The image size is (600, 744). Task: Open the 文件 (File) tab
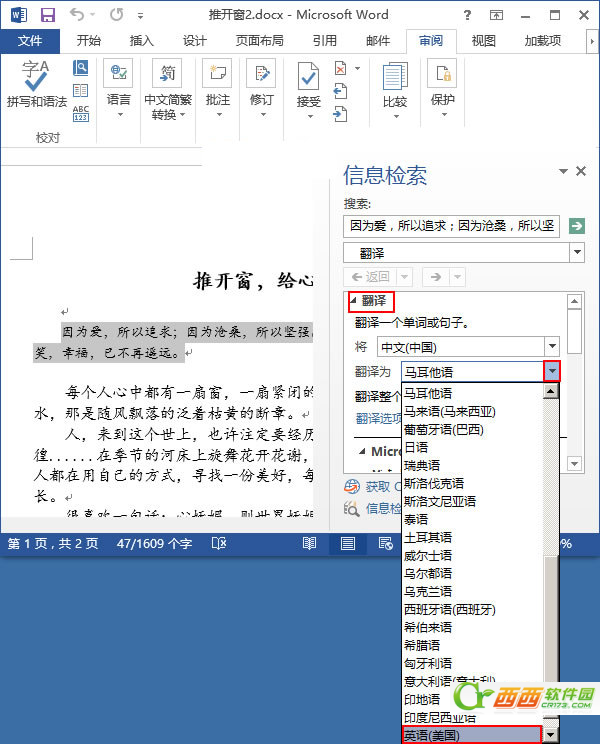click(x=30, y=41)
